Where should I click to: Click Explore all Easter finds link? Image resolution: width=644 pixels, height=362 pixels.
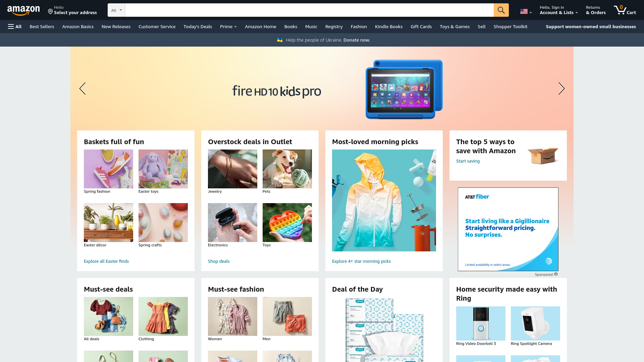pos(106,261)
